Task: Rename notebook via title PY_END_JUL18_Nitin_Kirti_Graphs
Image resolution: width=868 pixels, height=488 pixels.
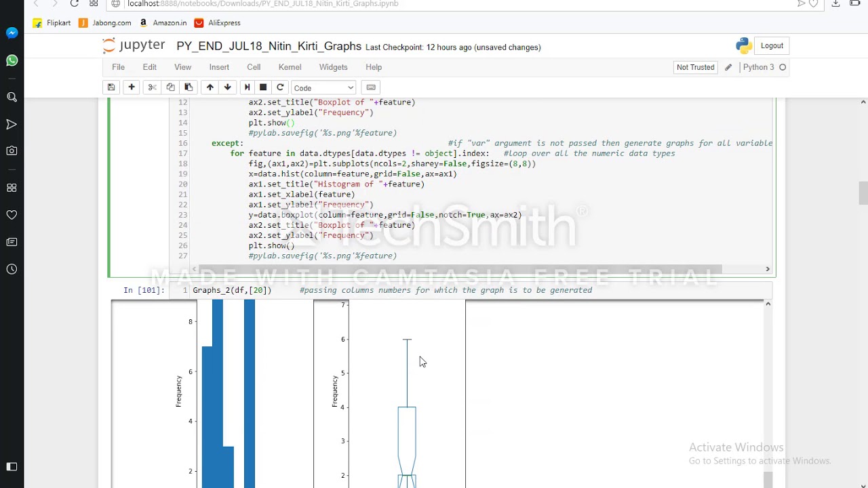Action: click(269, 46)
